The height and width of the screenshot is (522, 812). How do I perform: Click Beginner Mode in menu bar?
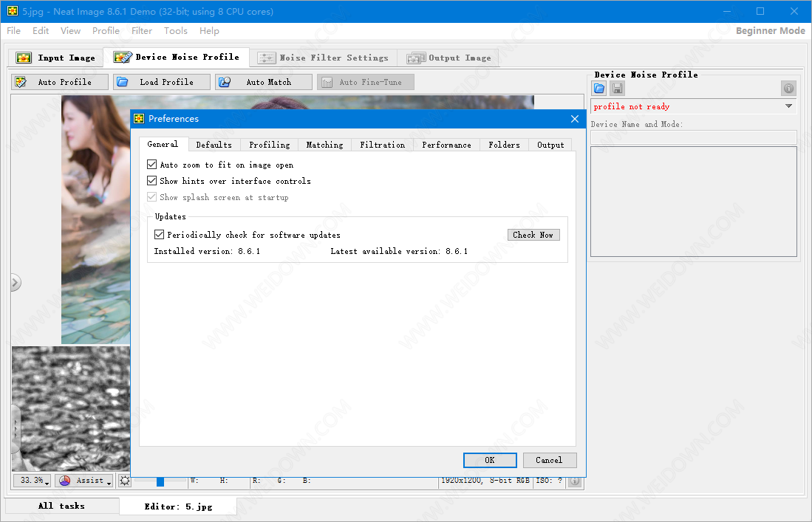point(770,30)
